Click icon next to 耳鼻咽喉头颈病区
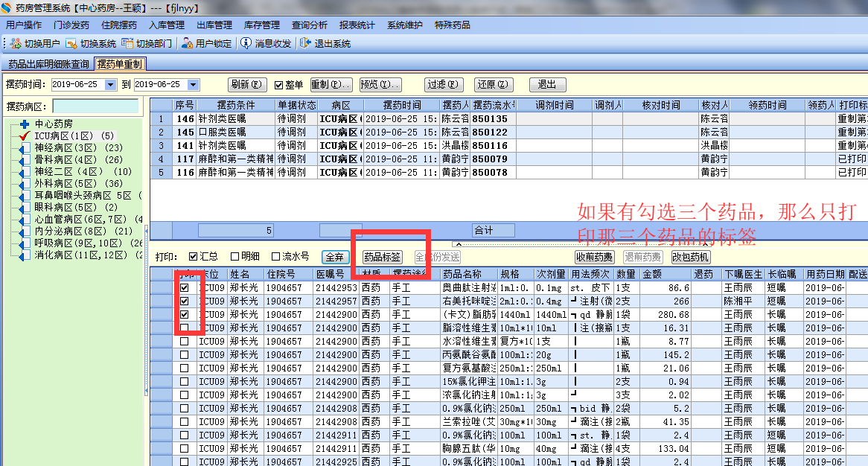868x466 pixels. pyautogui.click(x=25, y=195)
